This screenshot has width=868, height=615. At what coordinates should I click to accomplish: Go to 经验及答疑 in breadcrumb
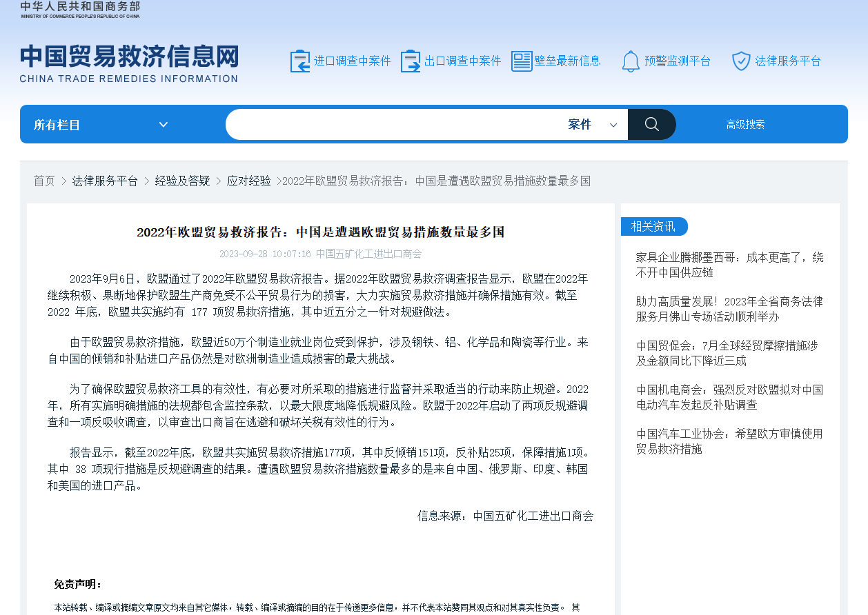(x=182, y=181)
